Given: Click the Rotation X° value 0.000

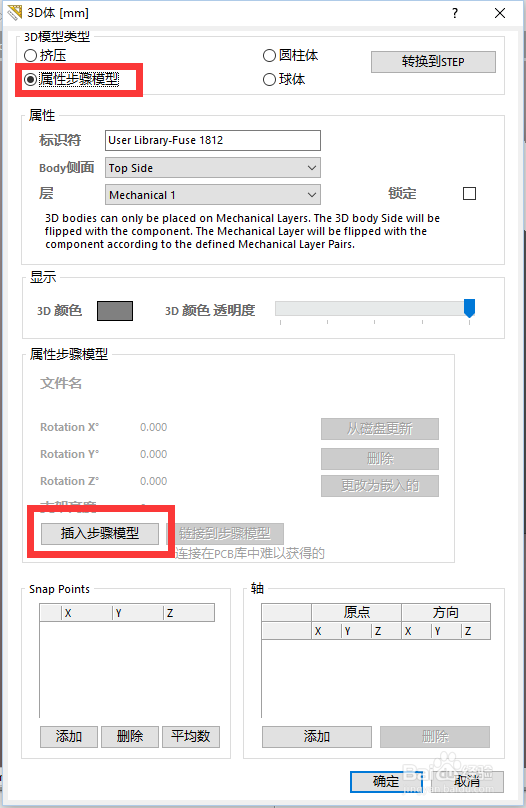Looking at the screenshot, I should [x=154, y=427].
